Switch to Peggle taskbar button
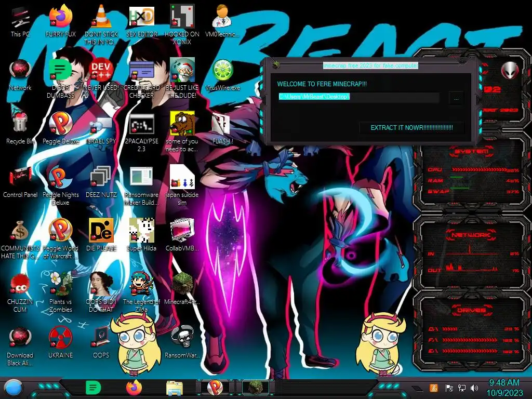Viewport: 532px width, 399px height. click(215, 388)
